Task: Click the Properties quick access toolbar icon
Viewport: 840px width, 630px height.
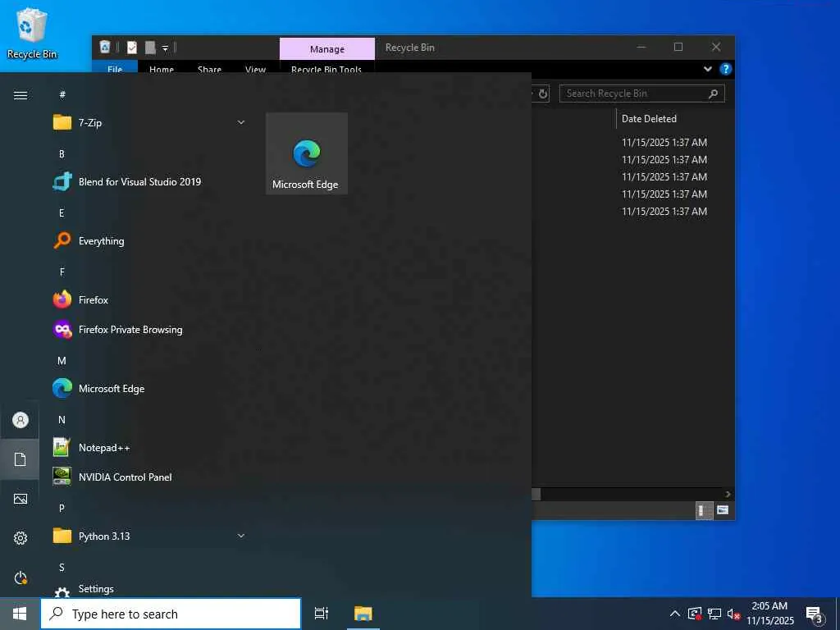Action: (x=132, y=48)
